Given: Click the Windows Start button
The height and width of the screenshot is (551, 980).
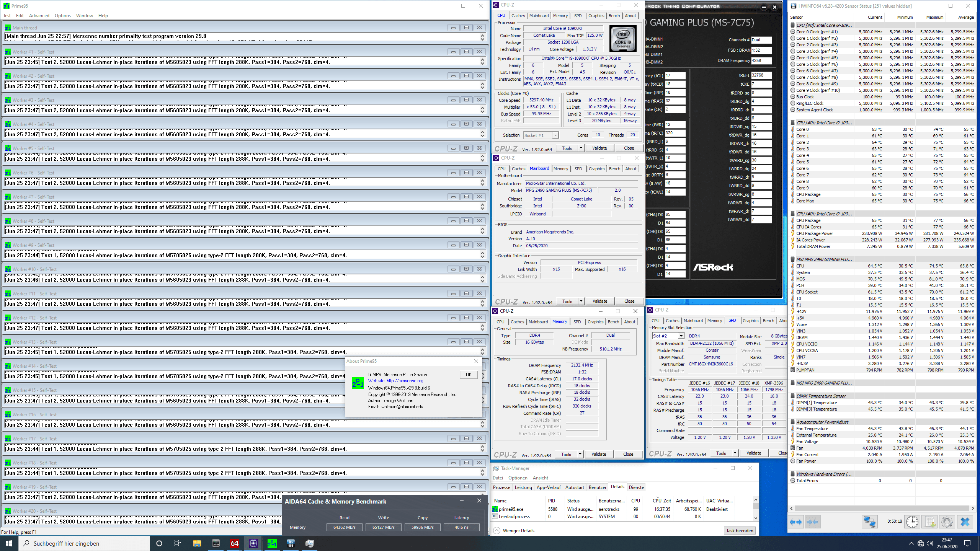Looking at the screenshot, I should point(9,543).
